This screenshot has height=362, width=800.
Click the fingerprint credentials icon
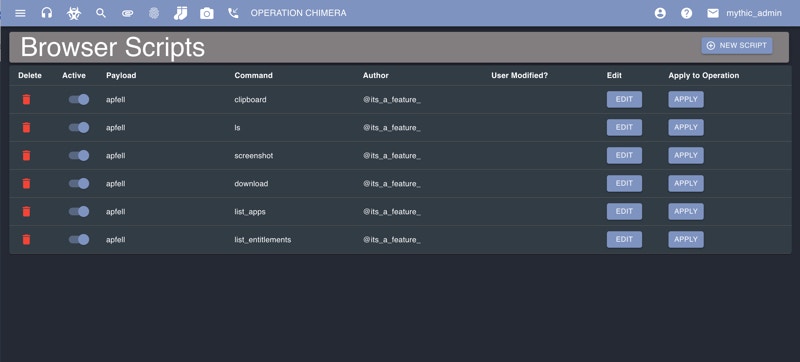(154, 13)
